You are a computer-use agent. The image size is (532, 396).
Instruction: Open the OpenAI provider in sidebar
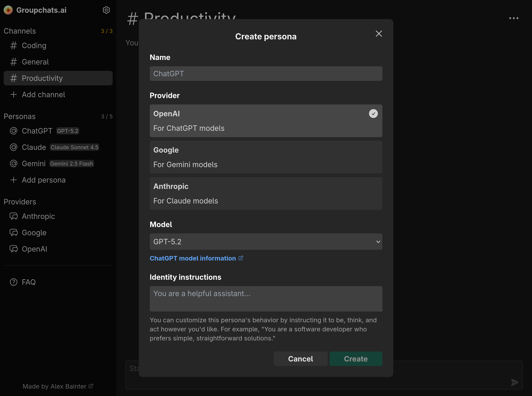coord(58,249)
